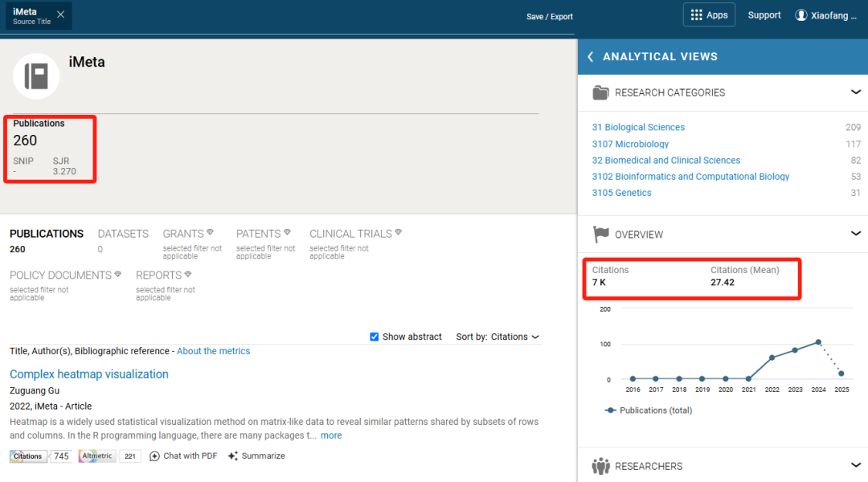Collapse the Analytical Views panel arrow
The width and height of the screenshot is (868, 482).
tap(591, 56)
